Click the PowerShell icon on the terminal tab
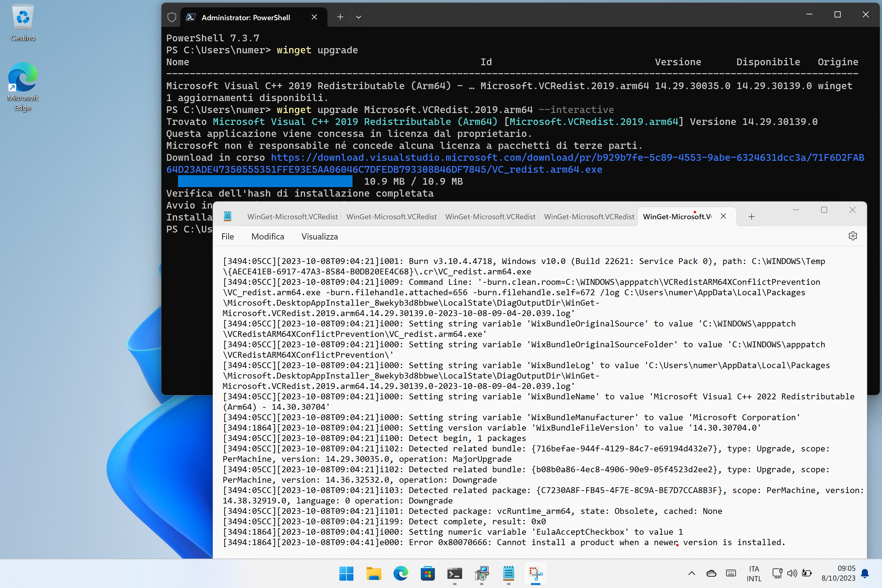 click(191, 17)
